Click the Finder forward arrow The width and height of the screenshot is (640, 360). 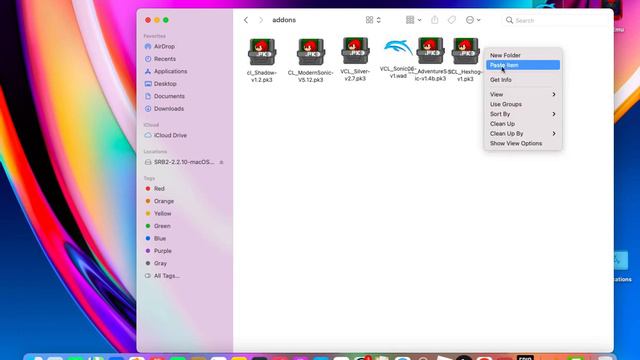261,20
